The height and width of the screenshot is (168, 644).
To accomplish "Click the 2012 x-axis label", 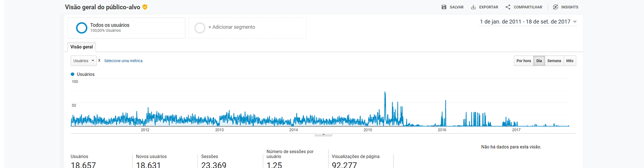I will [x=145, y=130].
